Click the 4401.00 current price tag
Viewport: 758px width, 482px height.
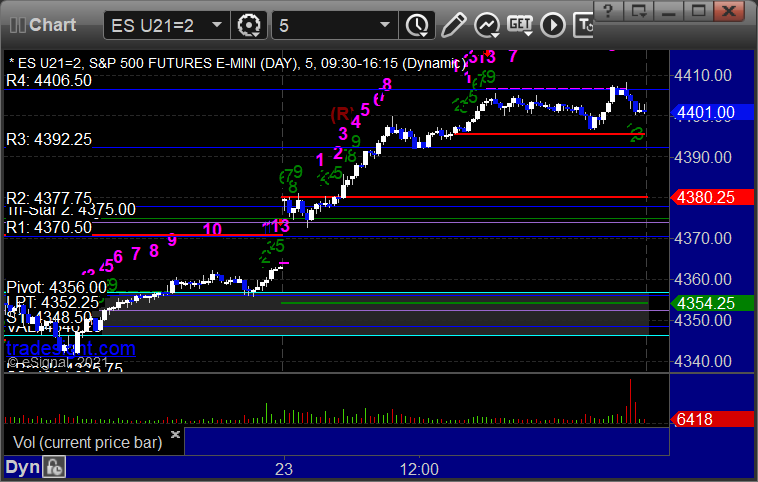(x=712, y=113)
